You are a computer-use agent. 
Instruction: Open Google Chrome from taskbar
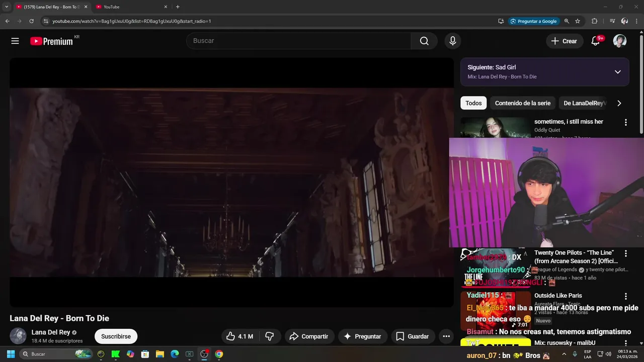click(219, 354)
